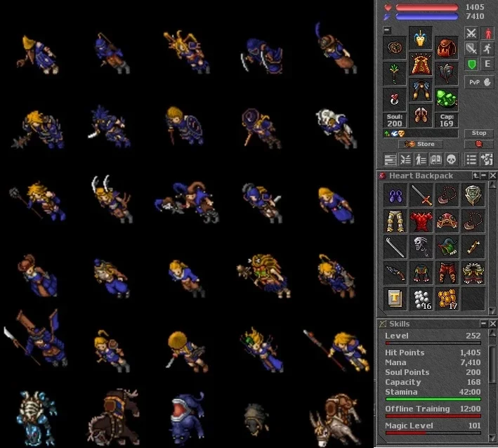Open the options list icon near logout
498x448 pixels.
[x=471, y=159]
